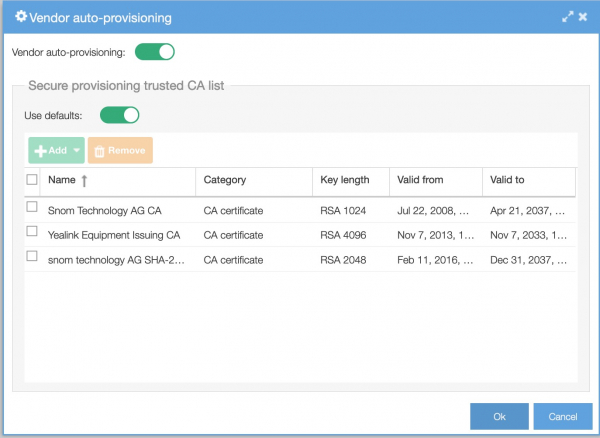Toggle the Use defaults switch
The height and width of the screenshot is (438, 600).
(x=120, y=115)
